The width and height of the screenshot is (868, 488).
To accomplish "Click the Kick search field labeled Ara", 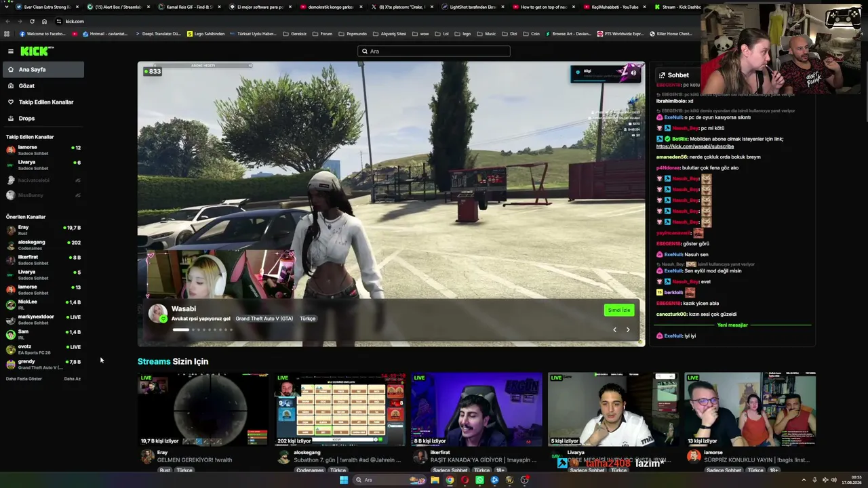I will [434, 51].
